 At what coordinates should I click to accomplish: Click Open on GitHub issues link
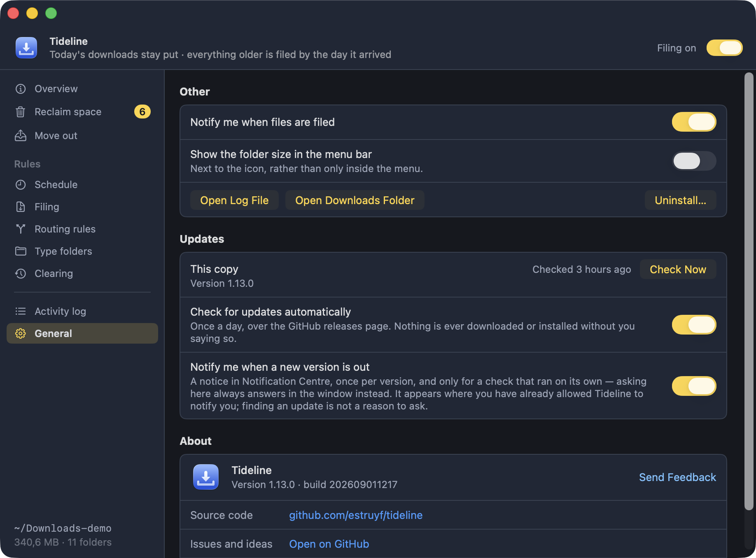coord(329,544)
